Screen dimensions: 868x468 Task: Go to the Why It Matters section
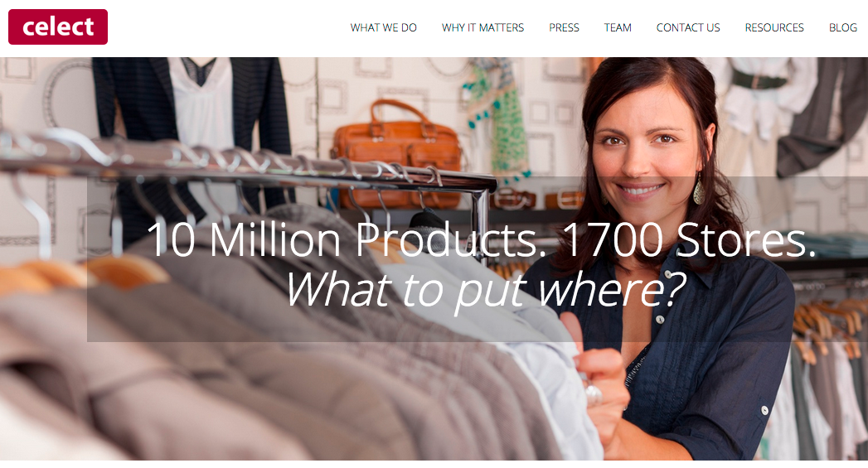coord(482,27)
